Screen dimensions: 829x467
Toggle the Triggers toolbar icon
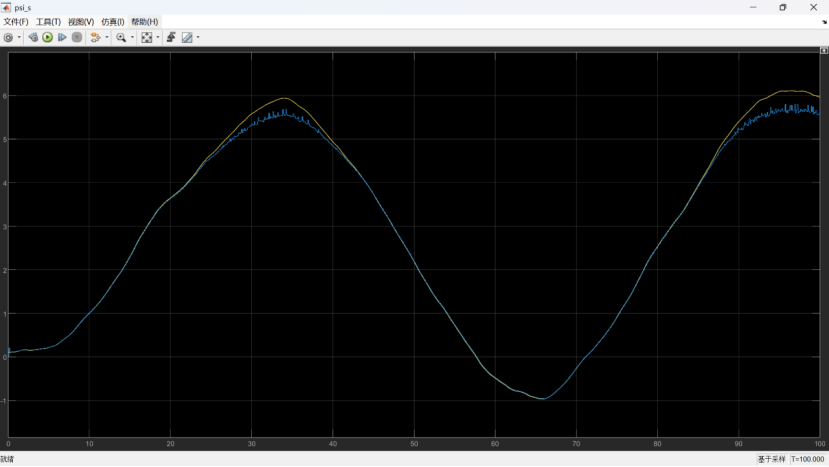tap(171, 37)
